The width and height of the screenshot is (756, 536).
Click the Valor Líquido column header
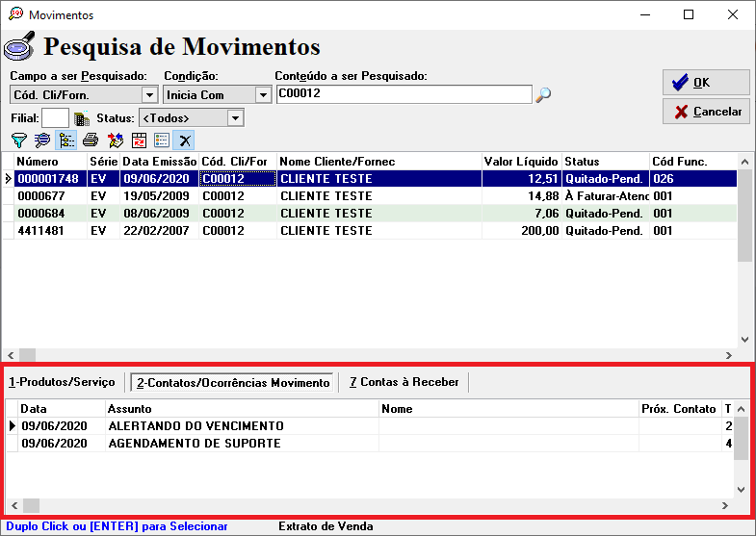tap(522, 162)
